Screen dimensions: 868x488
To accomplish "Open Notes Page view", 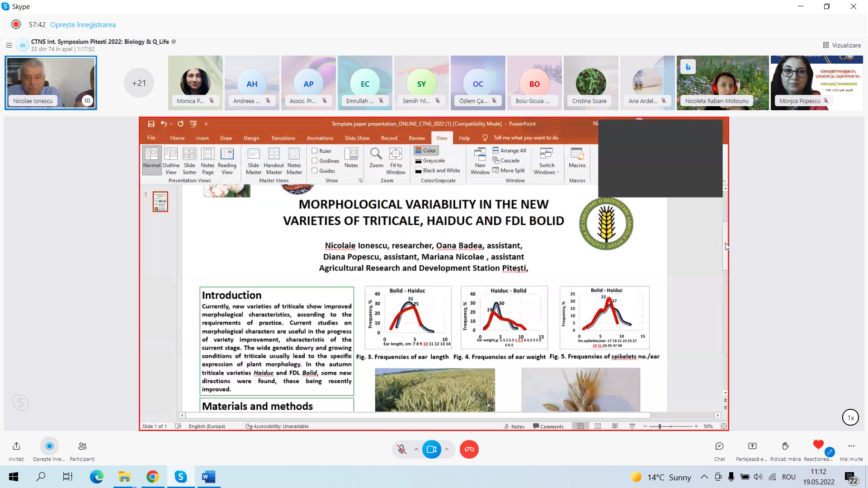I will pyautogui.click(x=208, y=161).
